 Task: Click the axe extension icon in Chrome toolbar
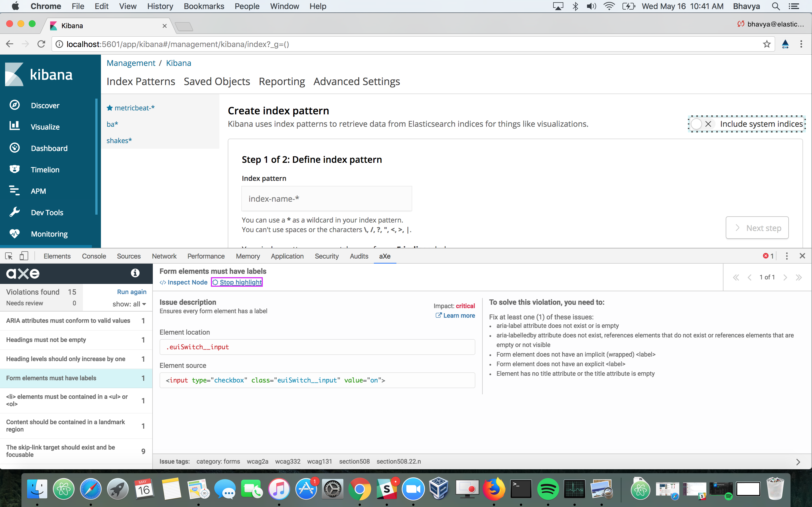pos(785,44)
